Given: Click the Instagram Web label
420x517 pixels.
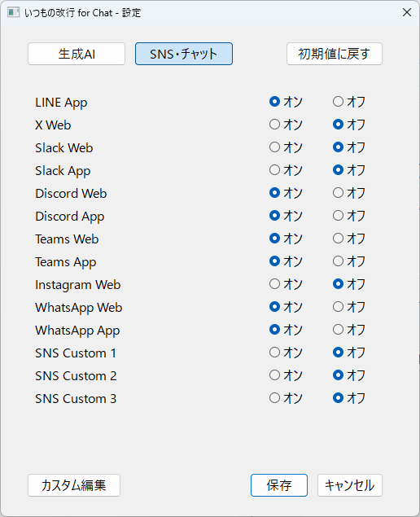Looking at the screenshot, I should tap(78, 285).
